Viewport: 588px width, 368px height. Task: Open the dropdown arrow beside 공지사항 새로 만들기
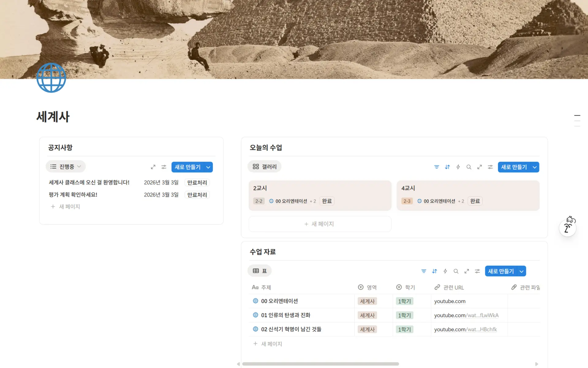coord(208,167)
